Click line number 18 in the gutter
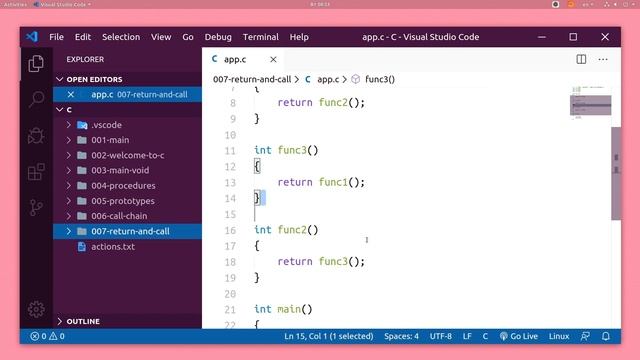Image resolution: width=640 pixels, height=360 pixels. (230, 262)
